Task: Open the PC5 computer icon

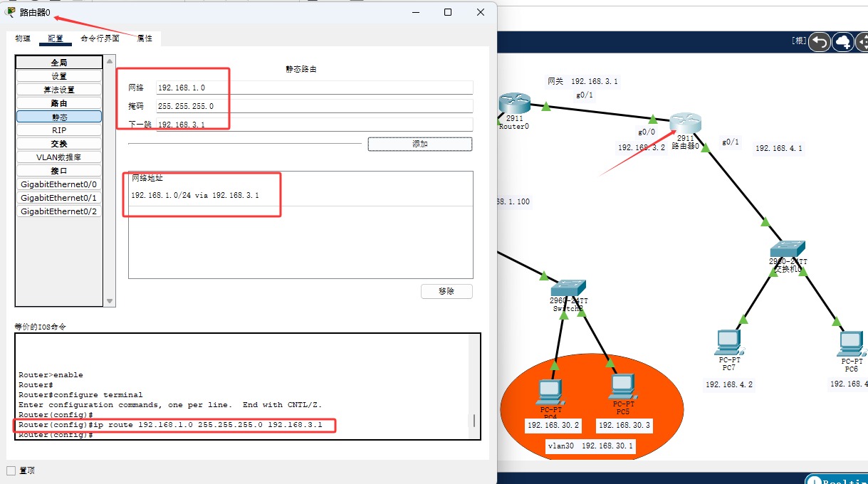Action: pos(622,386)
